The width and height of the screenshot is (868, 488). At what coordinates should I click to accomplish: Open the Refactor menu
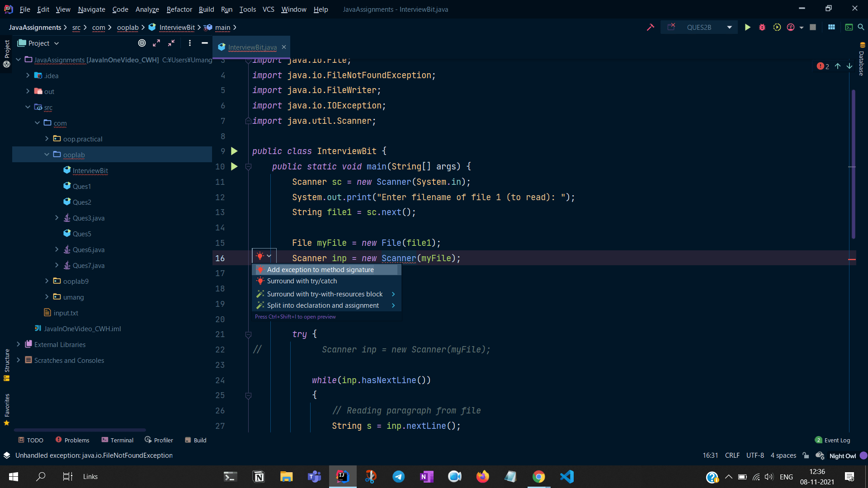click(179, 9)
